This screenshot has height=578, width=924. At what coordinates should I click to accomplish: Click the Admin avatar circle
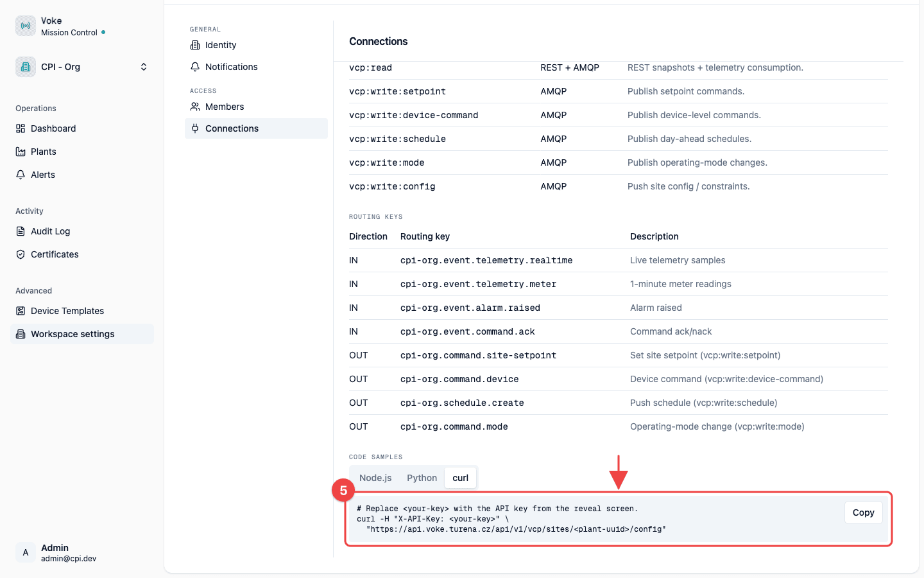click(x=26, y=552)
